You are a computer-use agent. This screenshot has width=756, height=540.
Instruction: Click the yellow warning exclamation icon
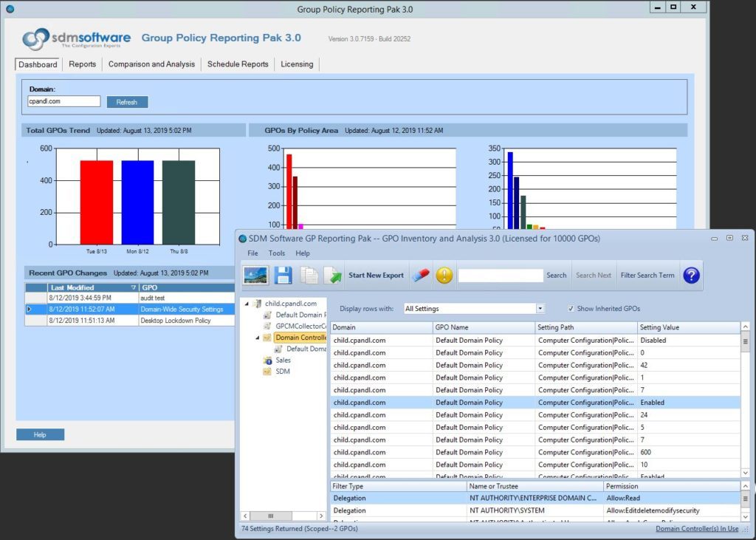[x=444, y=276]
